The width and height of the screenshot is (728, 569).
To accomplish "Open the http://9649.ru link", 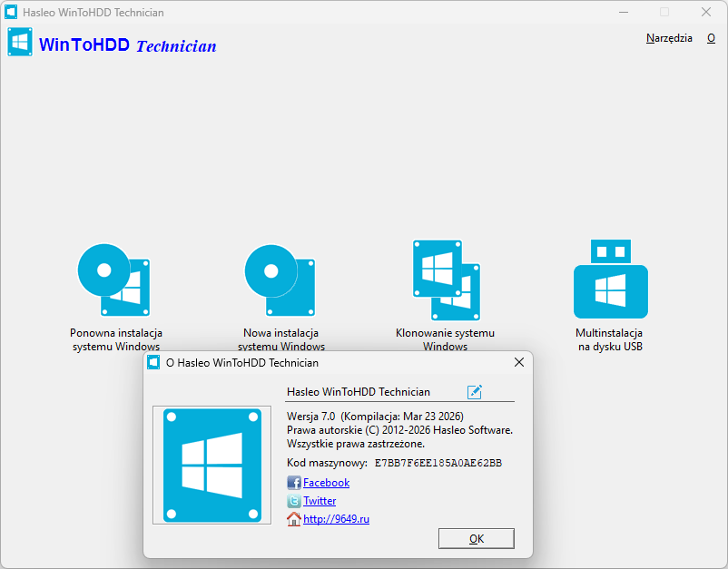I will pos(336,519).
